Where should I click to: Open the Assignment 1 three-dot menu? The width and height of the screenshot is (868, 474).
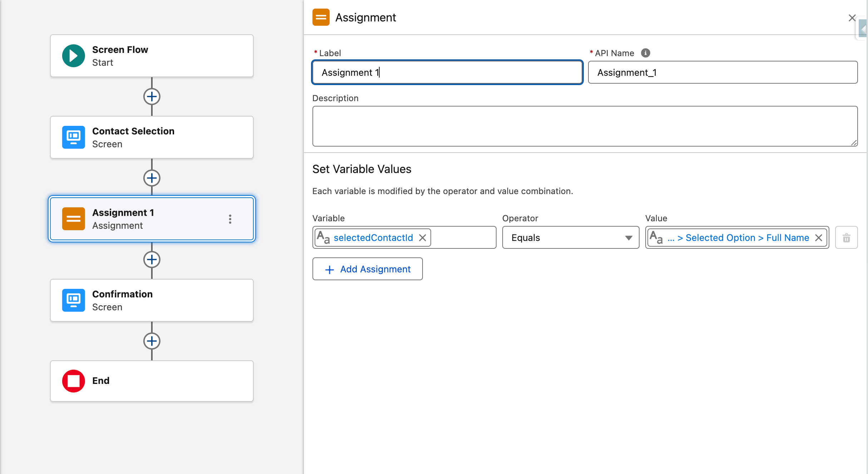point(230,219)
